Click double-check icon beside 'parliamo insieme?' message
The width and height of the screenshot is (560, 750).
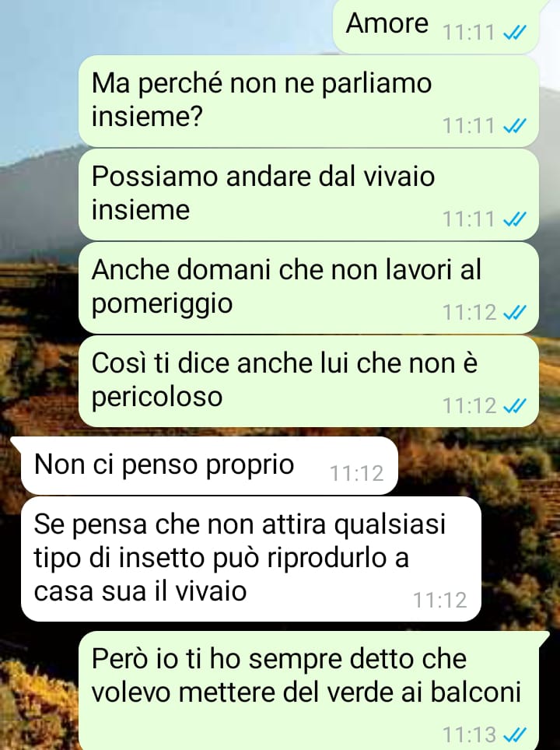point(516,126)
